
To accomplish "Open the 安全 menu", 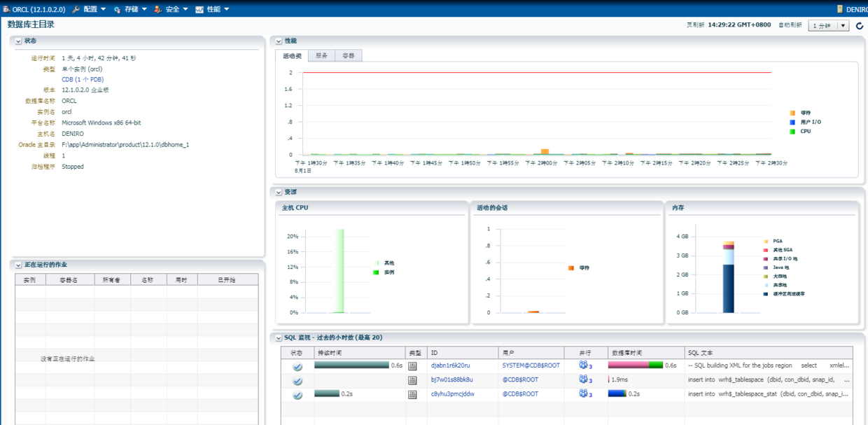I will click(x=176, y=9).
